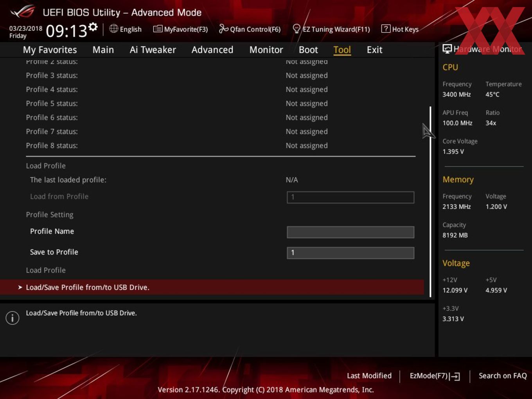Click the EzMode exit arrow icon
This screenshot has height=399, width=532.
[x=455, y=376]
